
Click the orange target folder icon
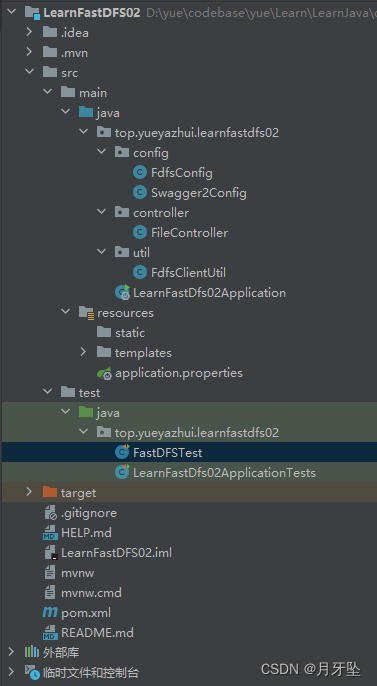click(50, 493)
